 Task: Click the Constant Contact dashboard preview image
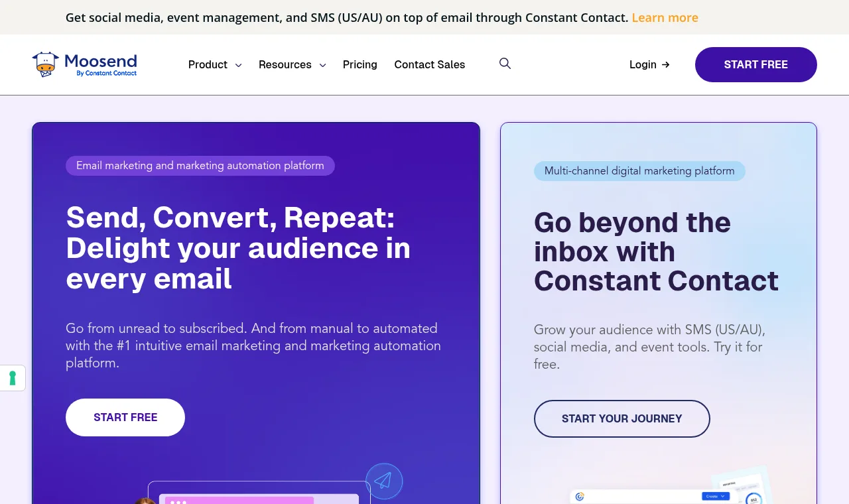[670, 485]
